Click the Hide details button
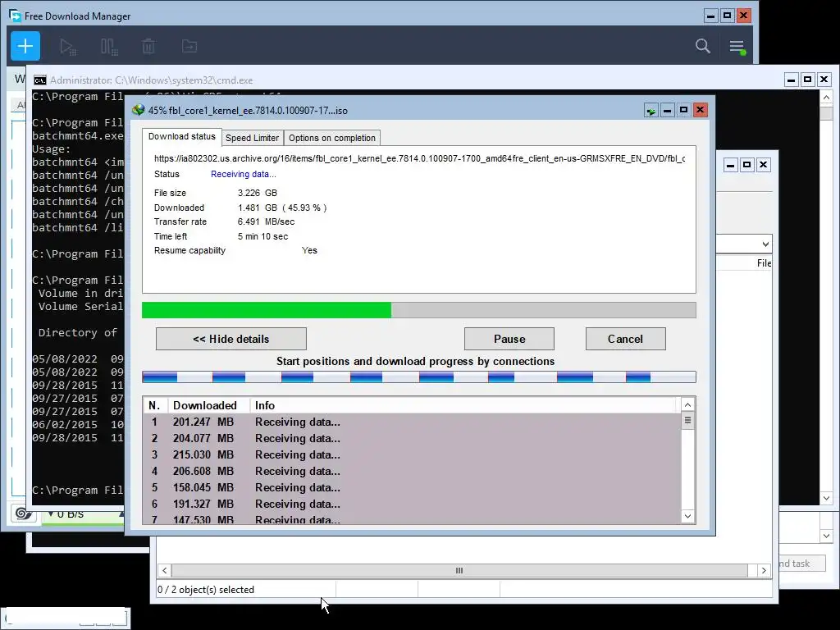This screenshot has height=630, width=840. [x=231, y=339]
